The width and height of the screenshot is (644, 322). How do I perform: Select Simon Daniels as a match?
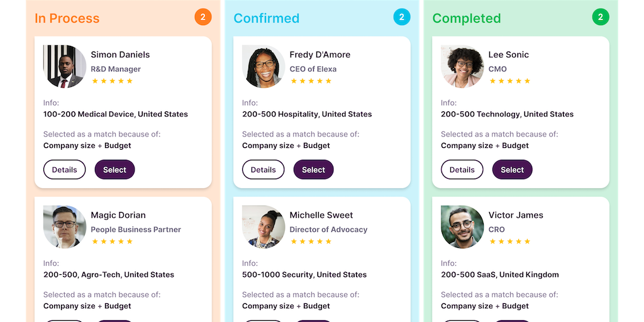[114, 170]
